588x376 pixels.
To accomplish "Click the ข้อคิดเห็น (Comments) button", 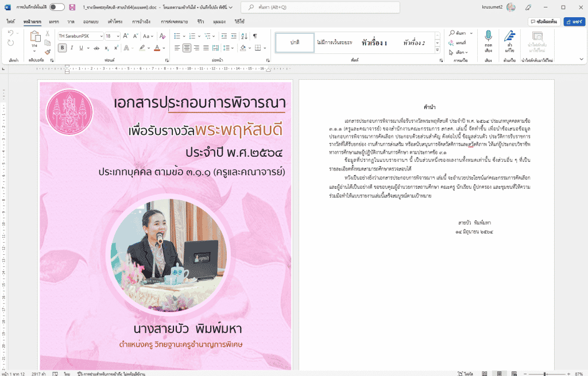I will coord(544,22).
